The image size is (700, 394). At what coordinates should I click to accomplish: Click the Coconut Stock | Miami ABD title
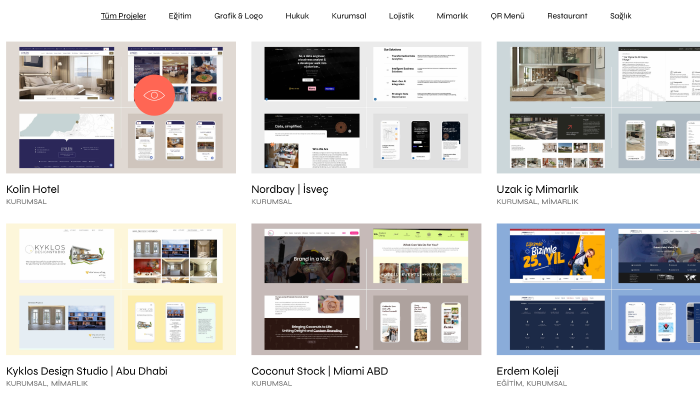(320, 371)
